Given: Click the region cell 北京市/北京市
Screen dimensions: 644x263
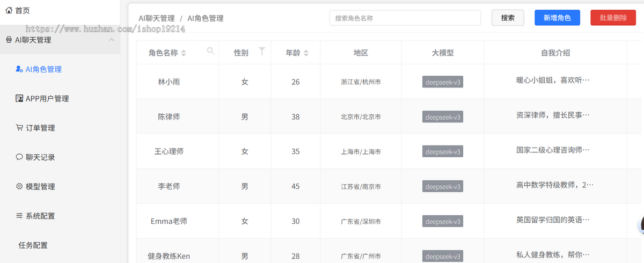Looking at the screenshot, I should (x=361, y=117).
